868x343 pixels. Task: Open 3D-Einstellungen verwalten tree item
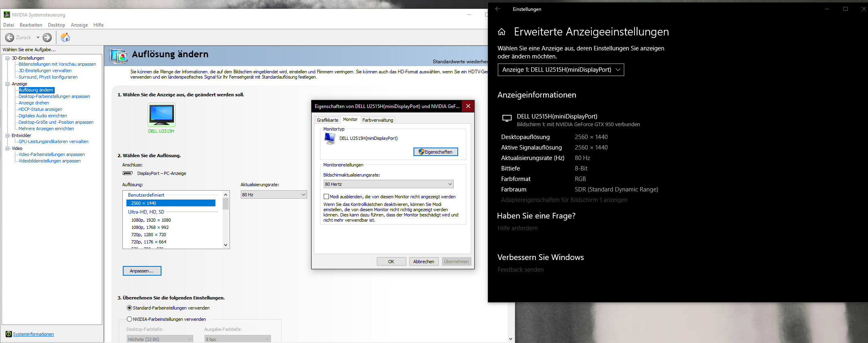[45, 71]
